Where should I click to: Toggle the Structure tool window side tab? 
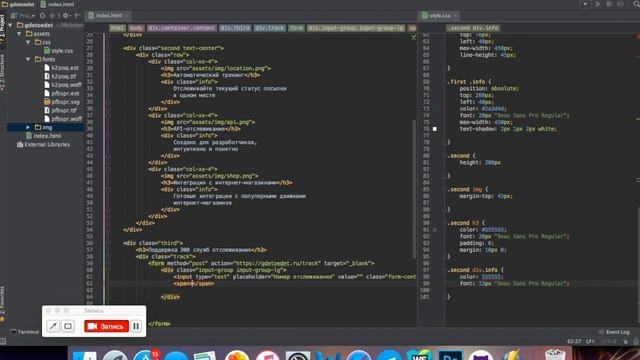(3, 73)
